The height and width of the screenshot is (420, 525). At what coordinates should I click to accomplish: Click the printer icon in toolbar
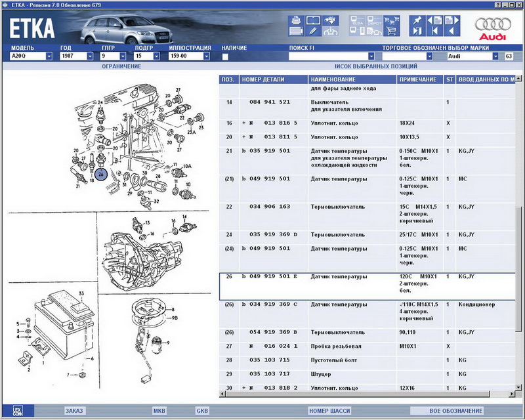296,20
